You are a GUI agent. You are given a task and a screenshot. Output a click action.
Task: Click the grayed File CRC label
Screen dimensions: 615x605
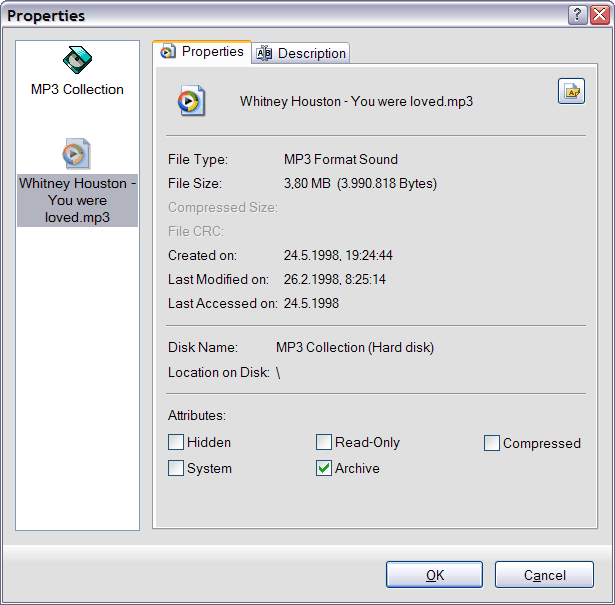click(x=196, y=231)
